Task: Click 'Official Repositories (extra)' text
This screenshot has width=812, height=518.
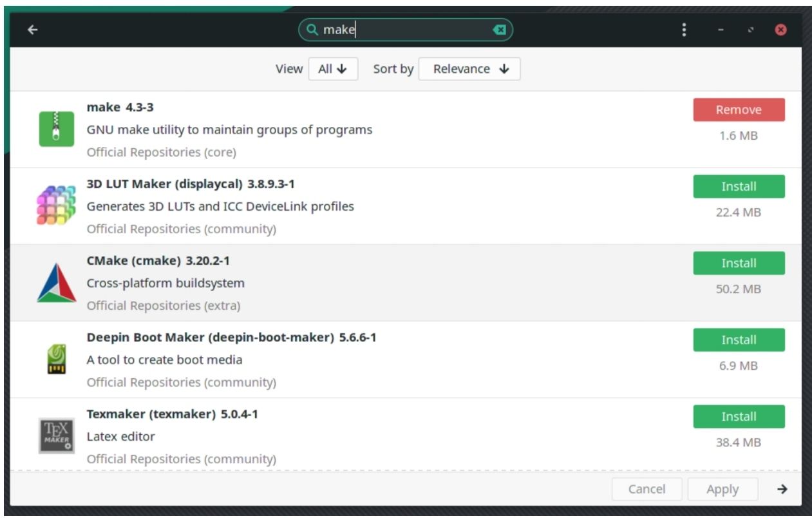Action: pos(164,305)
